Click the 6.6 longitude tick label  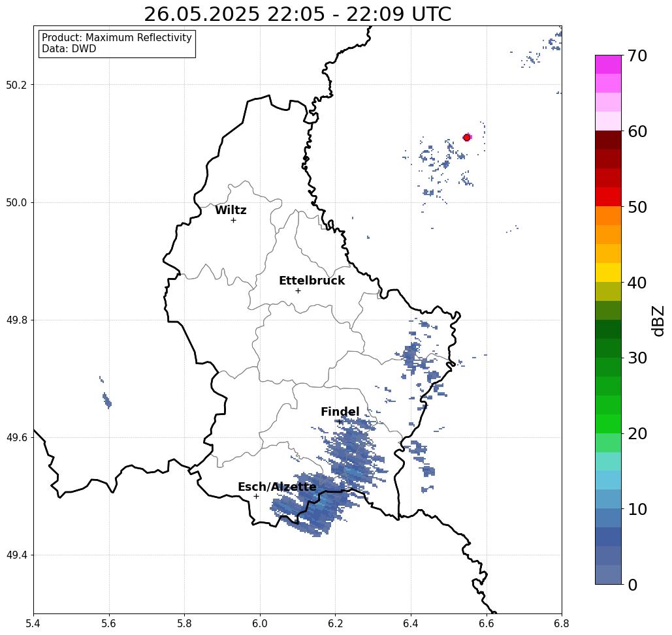tap(487, 624)
